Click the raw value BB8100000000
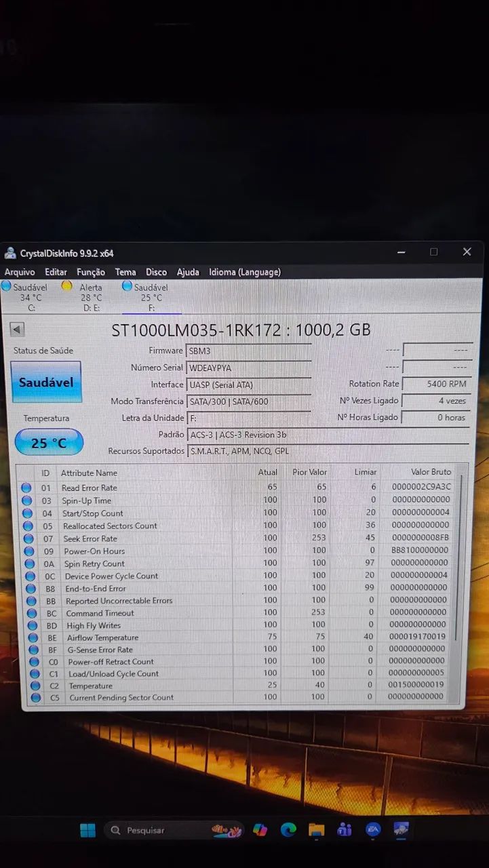Viewport: 489px width, 868px height. click(419, 550)
